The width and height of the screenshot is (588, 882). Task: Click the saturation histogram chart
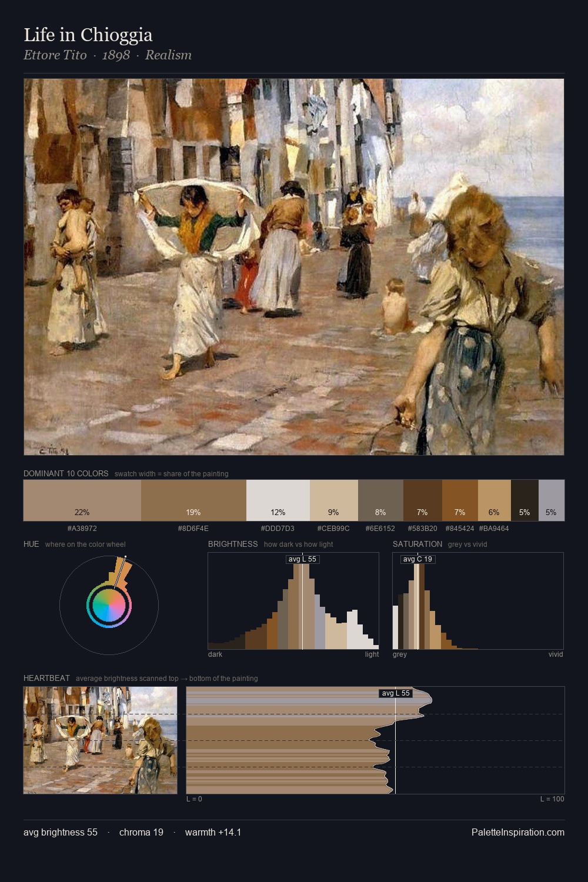click(x=478, y=601)
